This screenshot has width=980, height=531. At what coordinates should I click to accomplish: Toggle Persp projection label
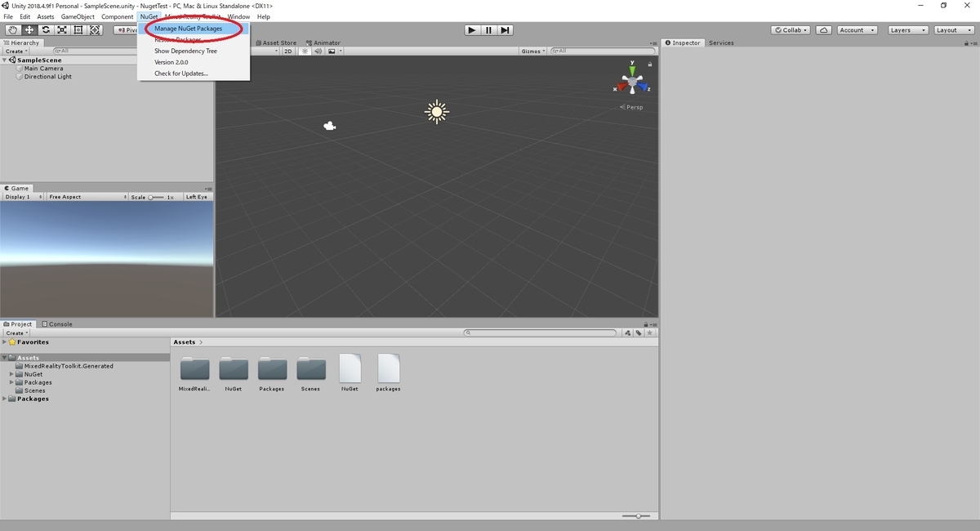(x=632, y=107)
